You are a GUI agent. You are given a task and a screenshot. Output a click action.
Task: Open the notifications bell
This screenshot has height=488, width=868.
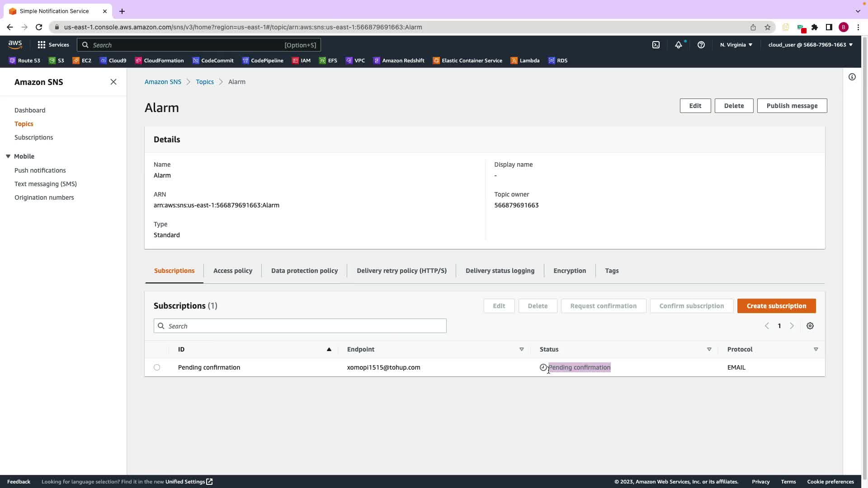point(678,45)
